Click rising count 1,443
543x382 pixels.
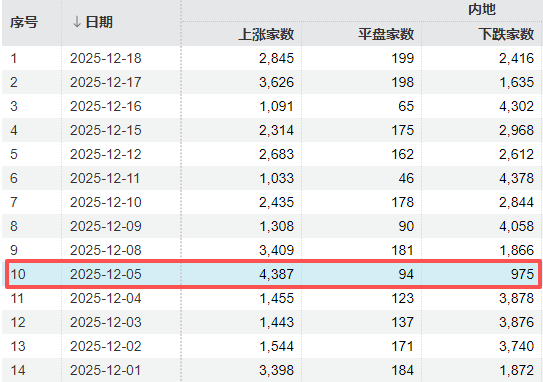point(276,322)
